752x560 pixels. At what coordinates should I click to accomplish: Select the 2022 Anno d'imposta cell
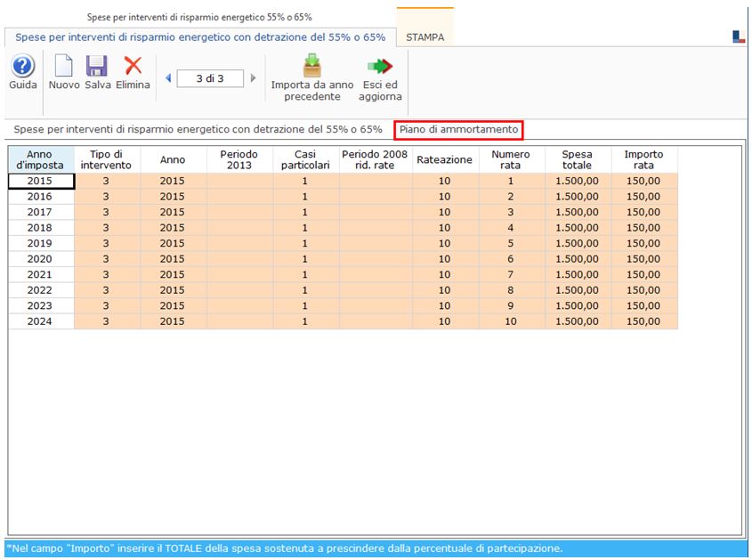point(41,290)
